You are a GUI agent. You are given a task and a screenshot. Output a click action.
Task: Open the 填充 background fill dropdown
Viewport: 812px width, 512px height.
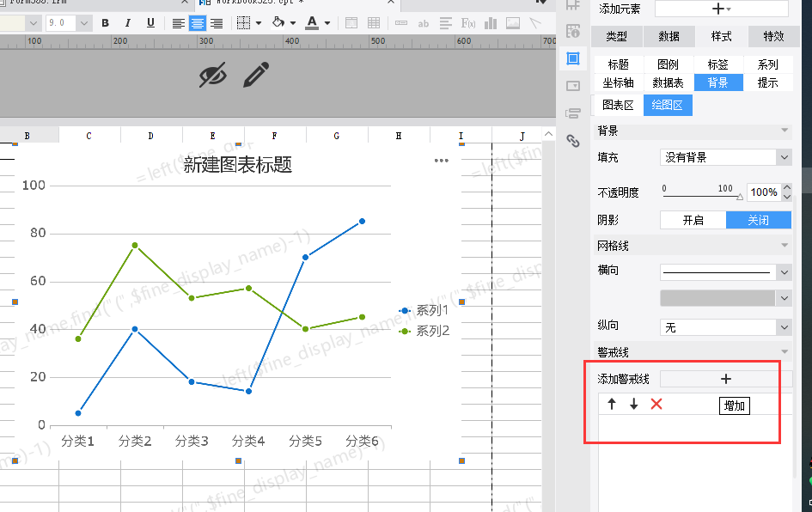point(725,157)
